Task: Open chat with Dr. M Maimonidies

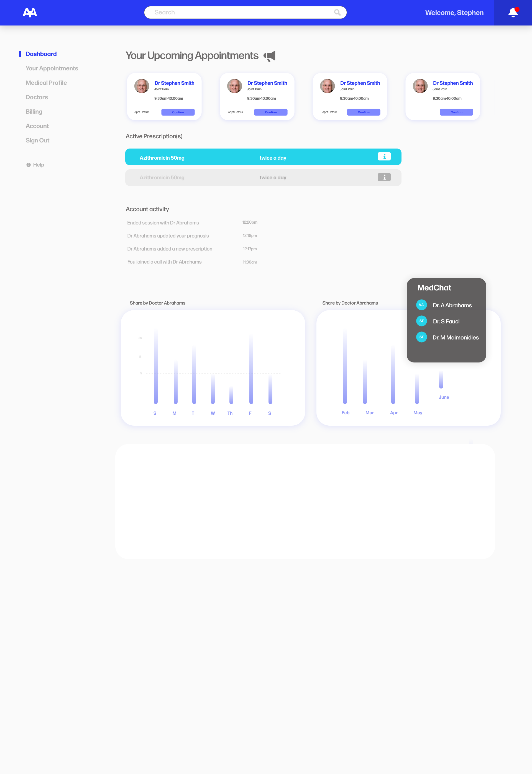Action: point(455,337)
